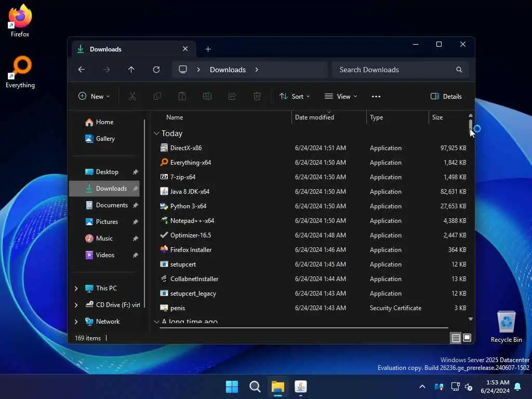532x399 pixels.
Task: Open notification bell in taskbar
Action: tap(518, 387)
